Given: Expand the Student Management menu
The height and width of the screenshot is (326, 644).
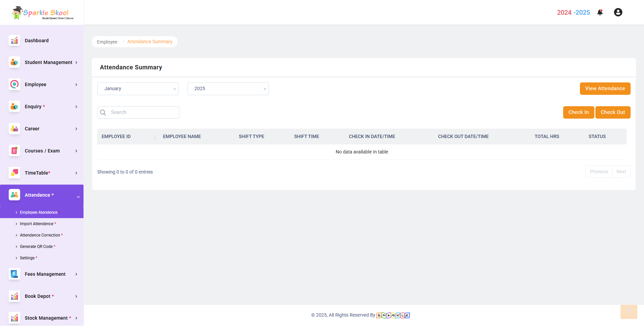Looking at the screenshot, I should coord(49,62).
